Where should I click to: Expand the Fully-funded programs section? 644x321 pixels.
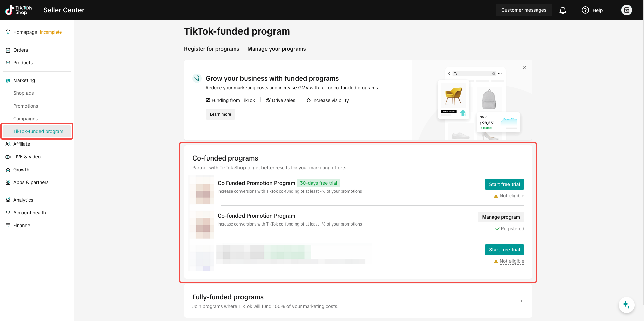coord(521,301)
